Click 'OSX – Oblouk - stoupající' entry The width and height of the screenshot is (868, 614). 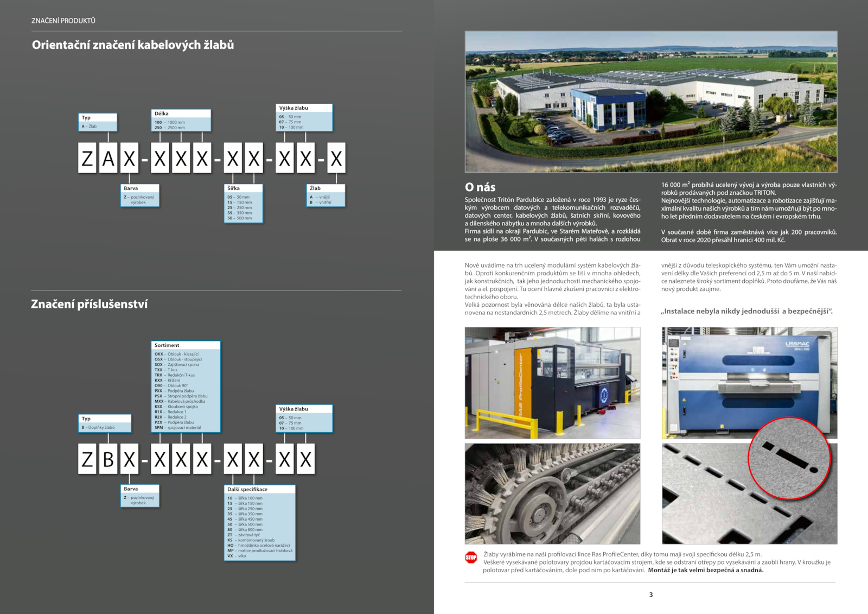tap(178, 359)
